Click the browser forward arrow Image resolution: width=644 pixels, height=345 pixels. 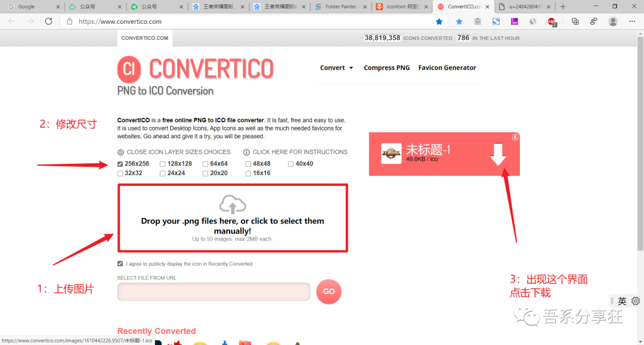click(x=30, y=21)
